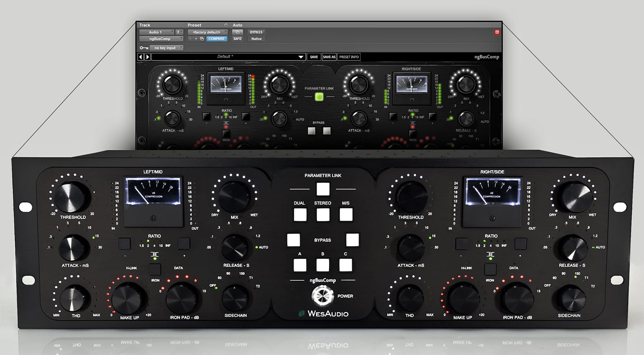Open the no key input dropdown

[x=166, y=48]
